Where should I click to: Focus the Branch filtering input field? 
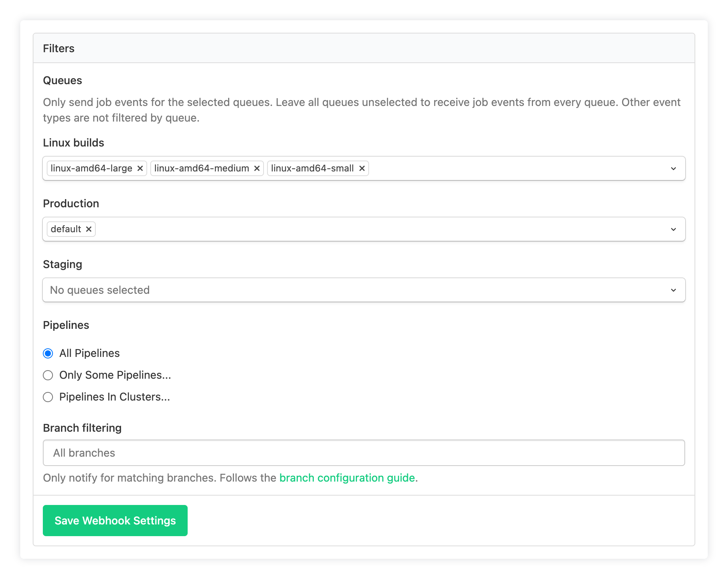pos(364,453)
